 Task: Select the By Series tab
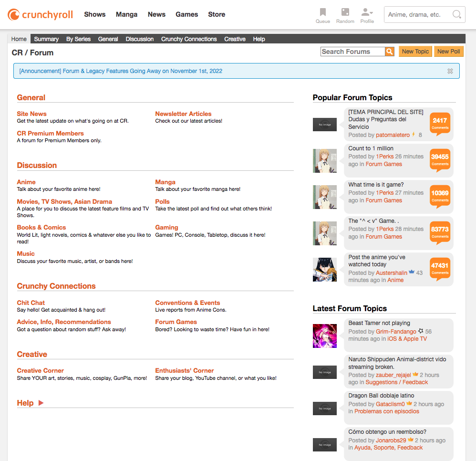[x=78, y=39]
